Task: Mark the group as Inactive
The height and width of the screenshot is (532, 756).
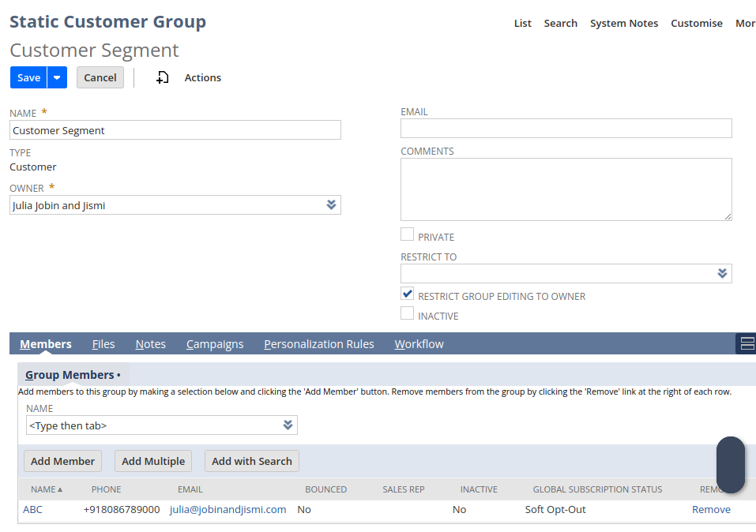Action: tap(407, 313)
